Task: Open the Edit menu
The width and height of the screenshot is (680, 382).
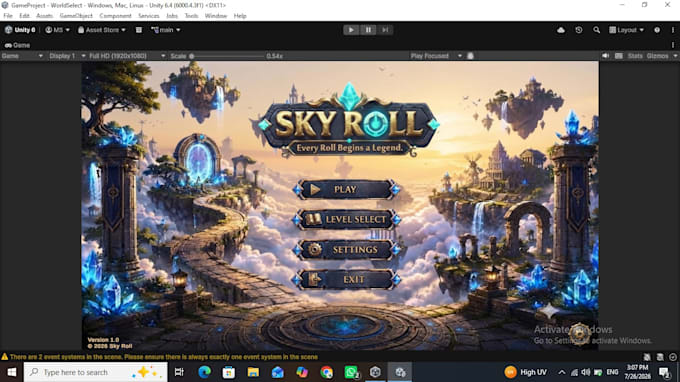Action: tap(24, 16)
